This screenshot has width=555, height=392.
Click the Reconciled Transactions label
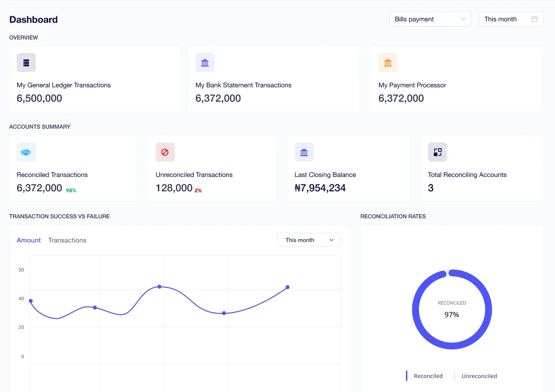(52, 175)
